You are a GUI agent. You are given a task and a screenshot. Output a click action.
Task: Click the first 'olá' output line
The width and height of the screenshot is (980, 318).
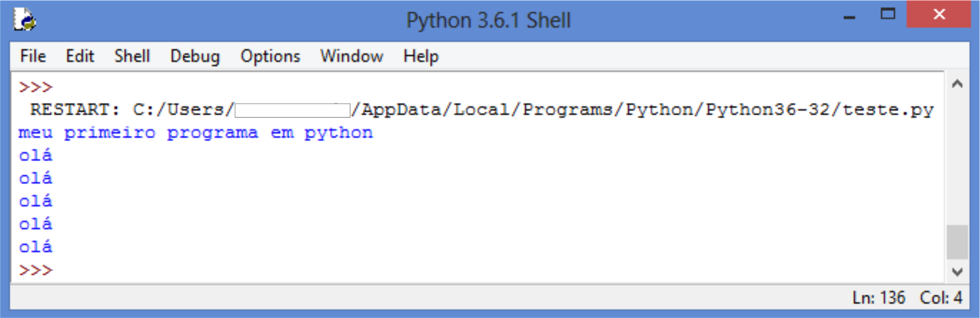pos(36,156)
